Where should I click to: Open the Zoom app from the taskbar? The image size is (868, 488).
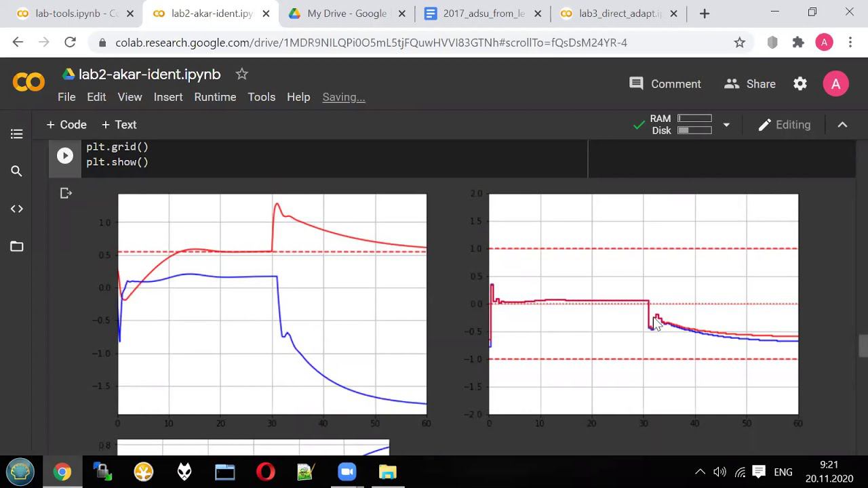click(x=347, y=472)
